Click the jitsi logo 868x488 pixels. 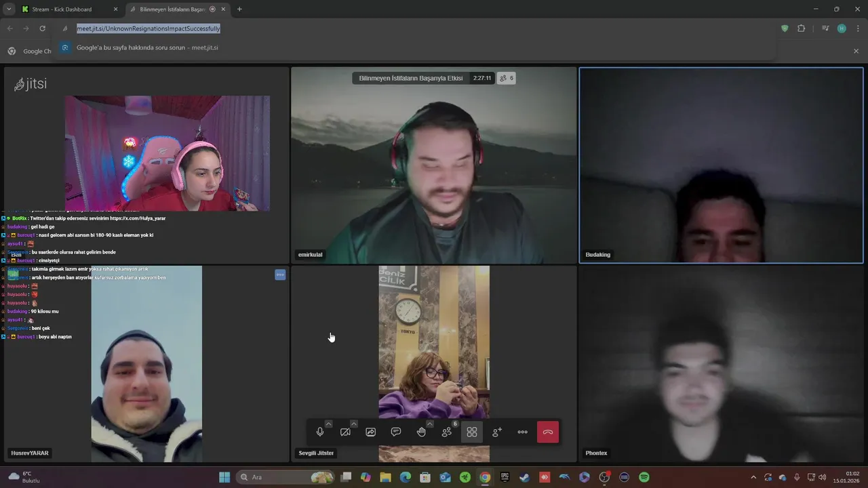point(31,84)
